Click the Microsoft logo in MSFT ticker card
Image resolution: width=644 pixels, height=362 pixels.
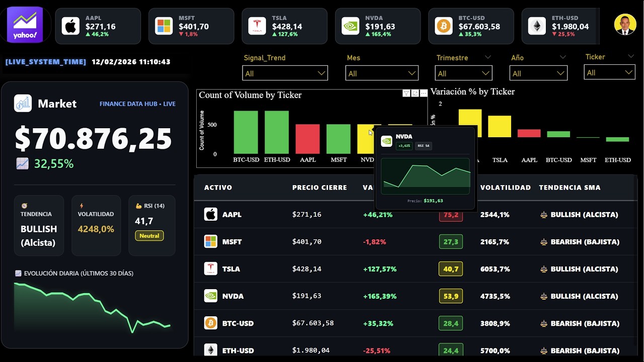click(164, 26)
